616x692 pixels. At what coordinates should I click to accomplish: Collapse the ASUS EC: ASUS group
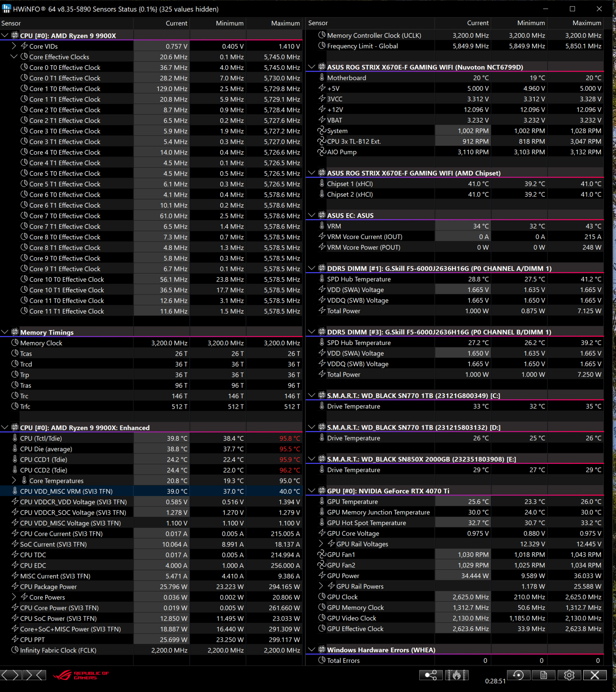click(312, 215)
